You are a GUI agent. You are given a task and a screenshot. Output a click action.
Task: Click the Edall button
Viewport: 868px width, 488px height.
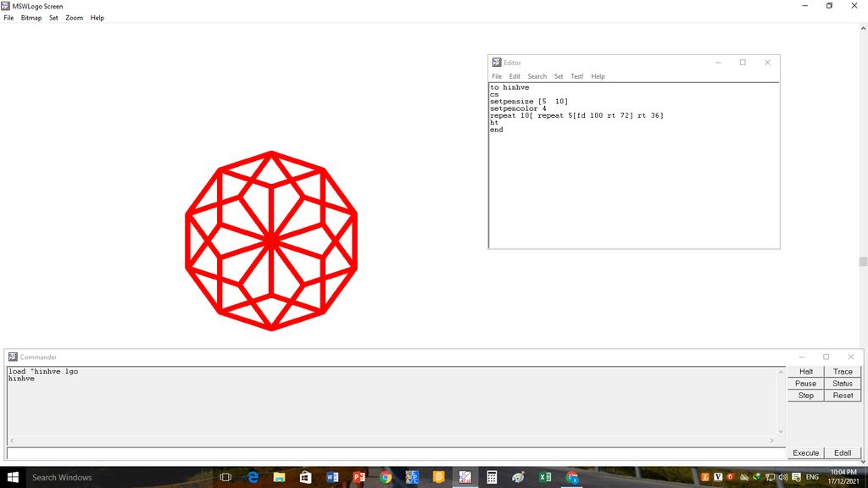[843, 452]
